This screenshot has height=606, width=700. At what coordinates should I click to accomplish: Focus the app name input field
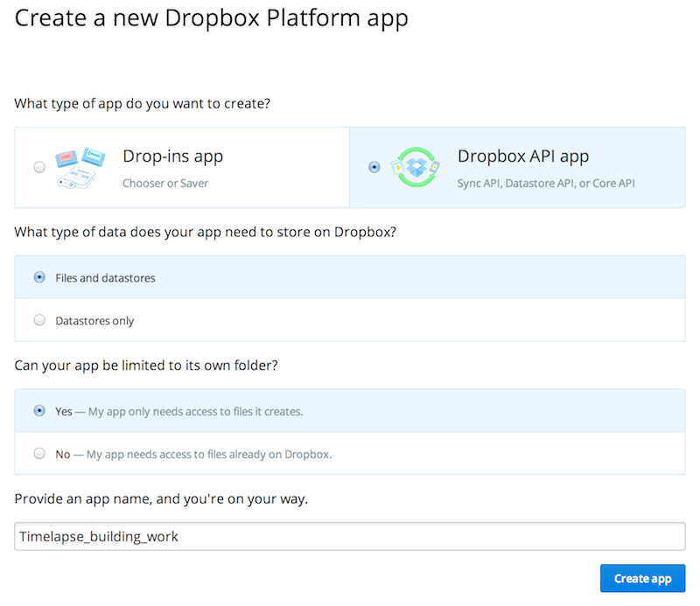pos(349,536)
